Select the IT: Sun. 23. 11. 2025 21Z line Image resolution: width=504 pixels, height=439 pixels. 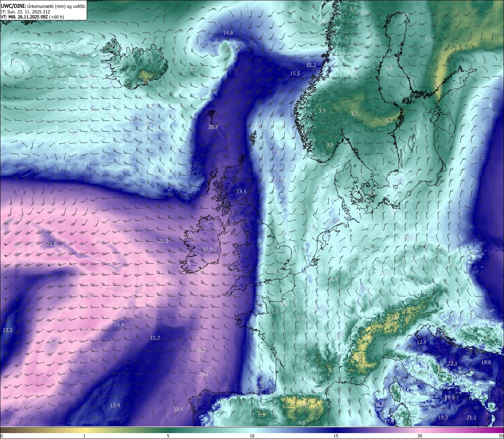26,11
